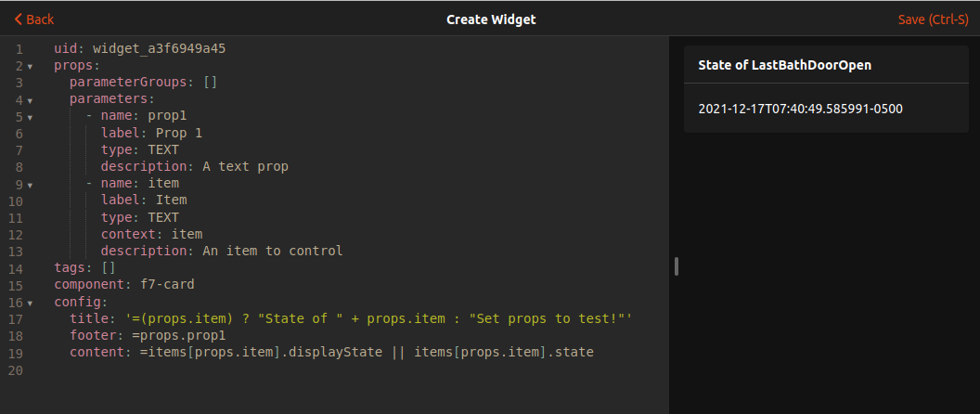The width and height of the screenshot is (980, 414).
Task: Collapse the props block fold arrow
Action: coord(30,66)
